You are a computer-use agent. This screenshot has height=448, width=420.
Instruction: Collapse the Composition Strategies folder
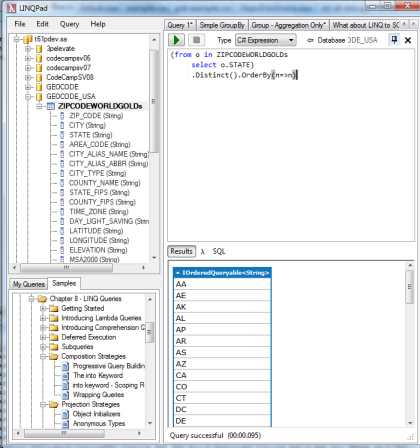click(x=43, y=357)
